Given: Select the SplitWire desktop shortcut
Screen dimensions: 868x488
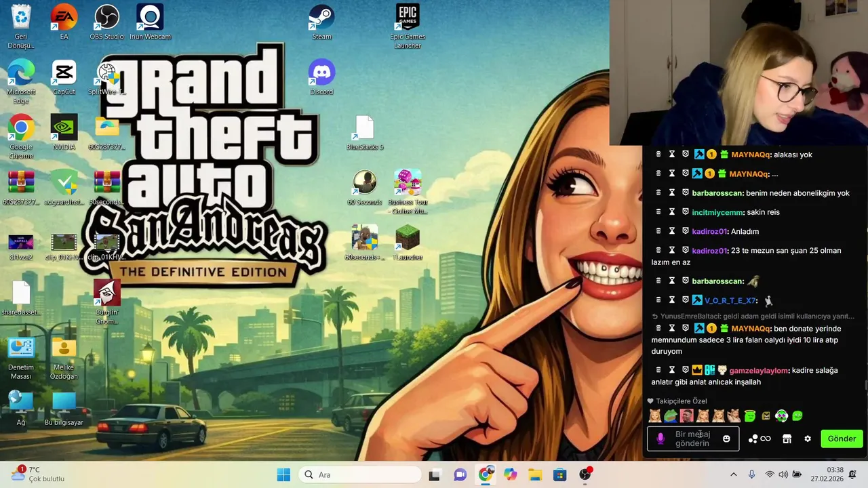Looking at the screenshot, I should [x=106, y=77].
